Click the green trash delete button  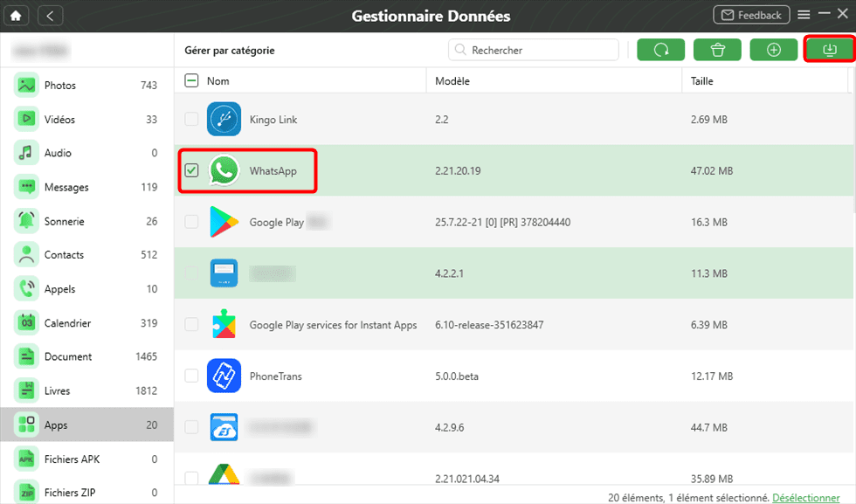pyautogui.click(x=717, y=50)
